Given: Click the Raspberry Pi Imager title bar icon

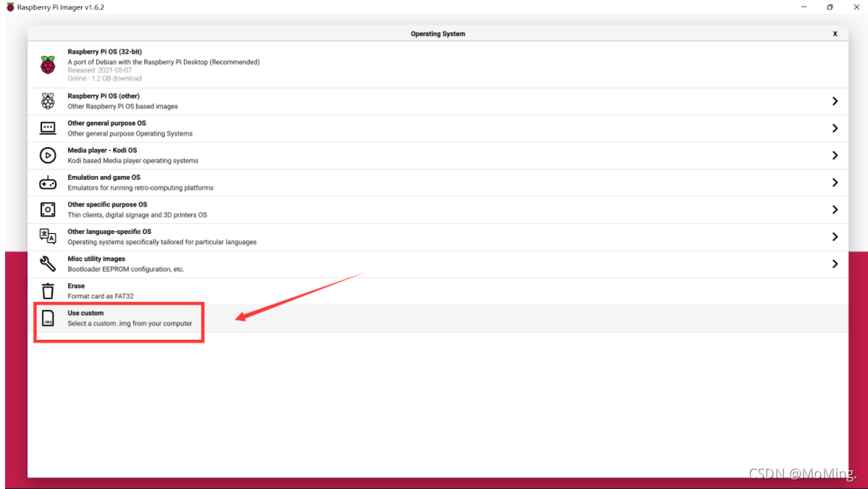Looking at the screenshot, I should pos(10,7).
